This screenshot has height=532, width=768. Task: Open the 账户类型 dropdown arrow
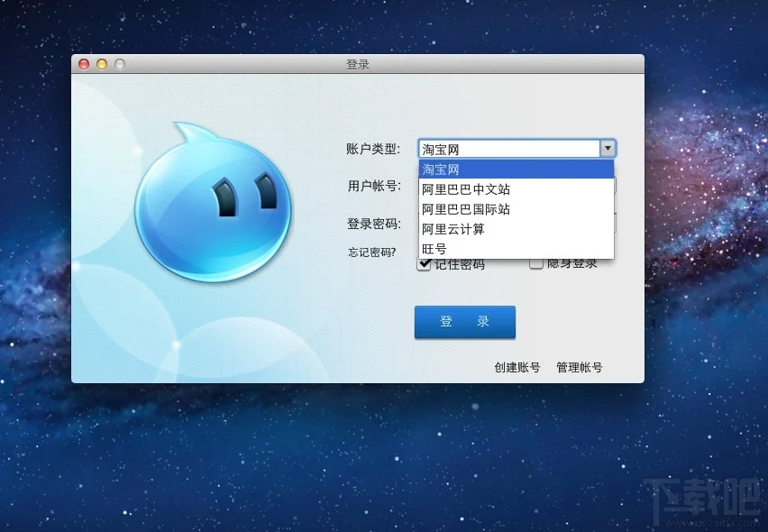tap(607, 148)
